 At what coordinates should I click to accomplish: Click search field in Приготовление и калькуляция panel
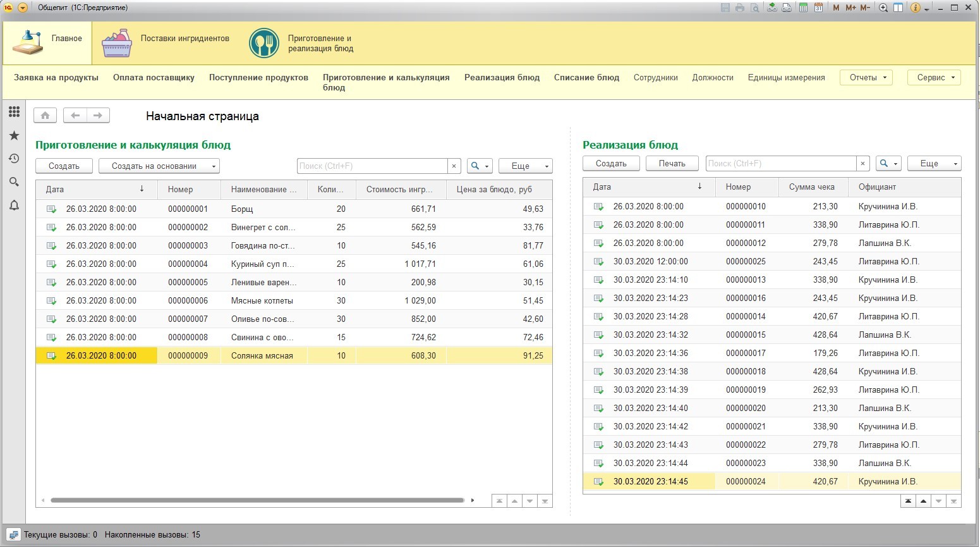tap(372, 166)
